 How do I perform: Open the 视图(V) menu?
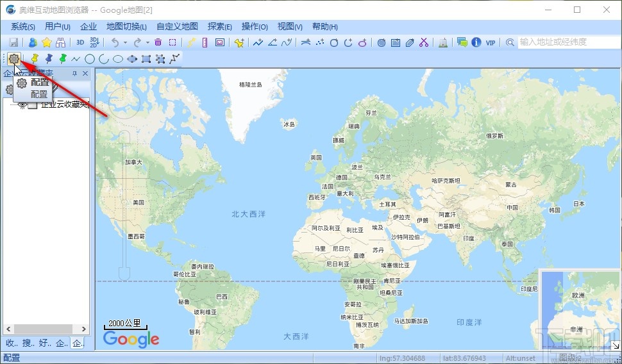pos(290,26)
